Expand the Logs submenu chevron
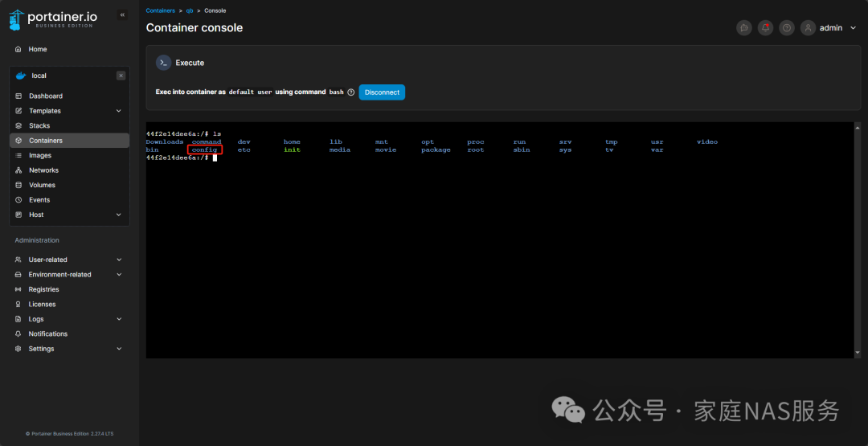The height and width of the screenshot is (446, 868). point(119,319)
